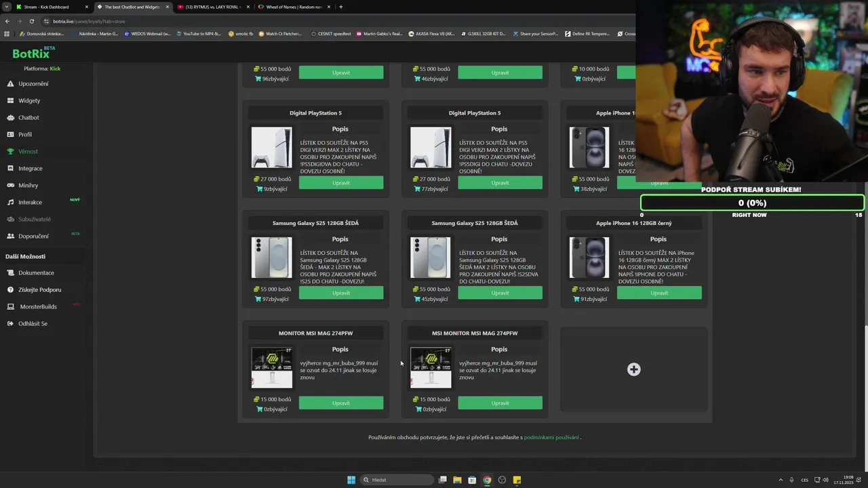Open Subuživatelé in the sidebar

tap(35, 220)
